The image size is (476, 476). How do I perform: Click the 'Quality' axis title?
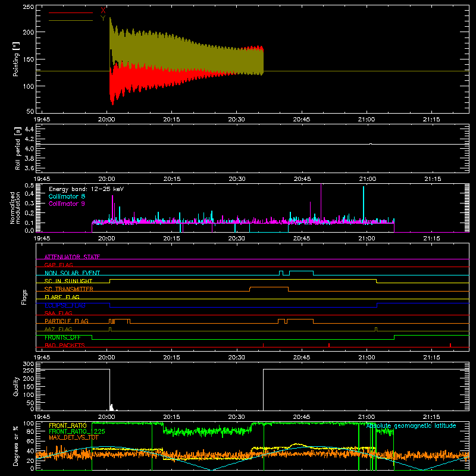pyautogui.click(x=16, y=386)
